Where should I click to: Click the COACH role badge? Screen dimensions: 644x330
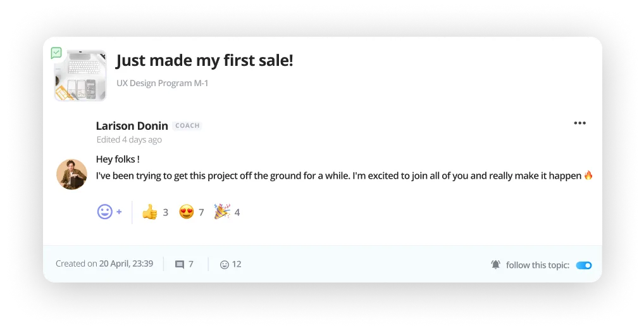point(187,125)
